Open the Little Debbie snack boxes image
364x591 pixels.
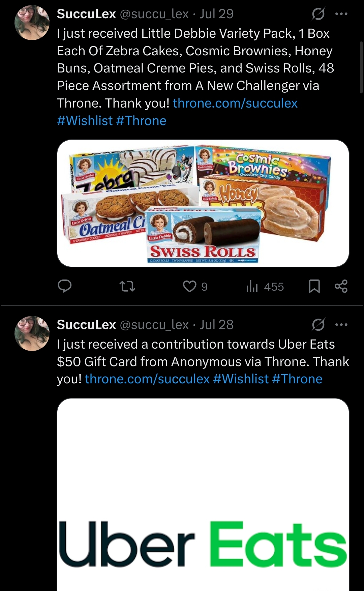point(203,203)
